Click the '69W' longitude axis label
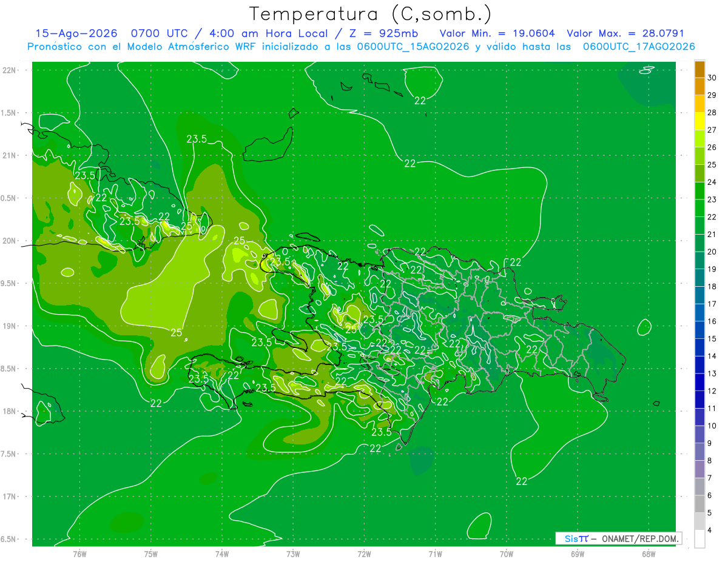Image resolution: width=728 pixels, height=562 pixels. pos(578,554)
